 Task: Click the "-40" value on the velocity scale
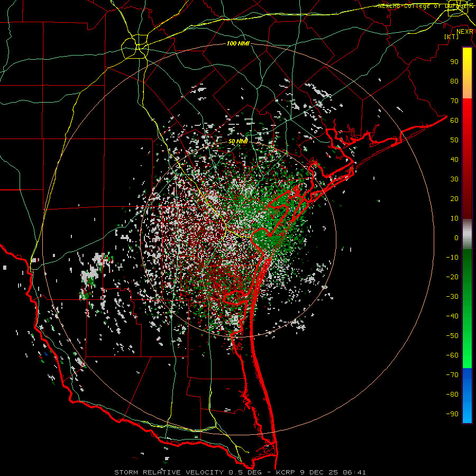click(452, 316)
